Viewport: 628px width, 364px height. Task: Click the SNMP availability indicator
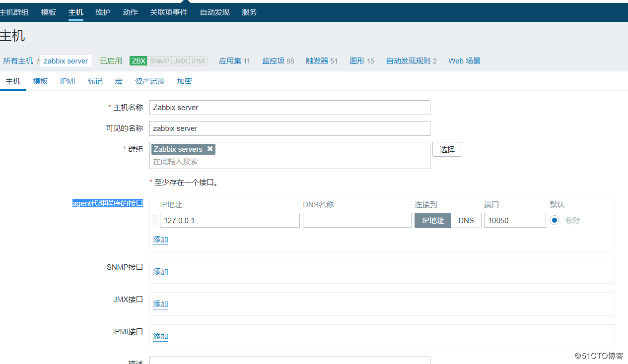159,61
